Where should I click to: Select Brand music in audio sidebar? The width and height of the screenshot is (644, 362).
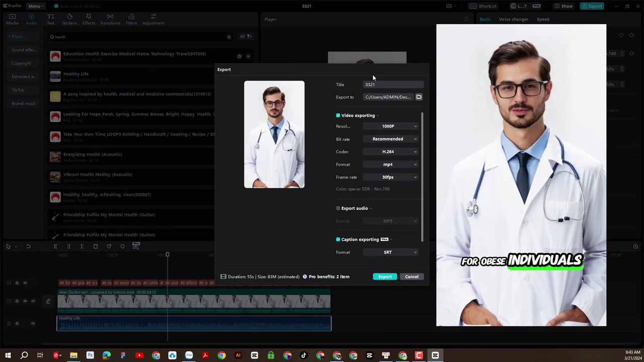pyautogui.click(x=24, y=104)
